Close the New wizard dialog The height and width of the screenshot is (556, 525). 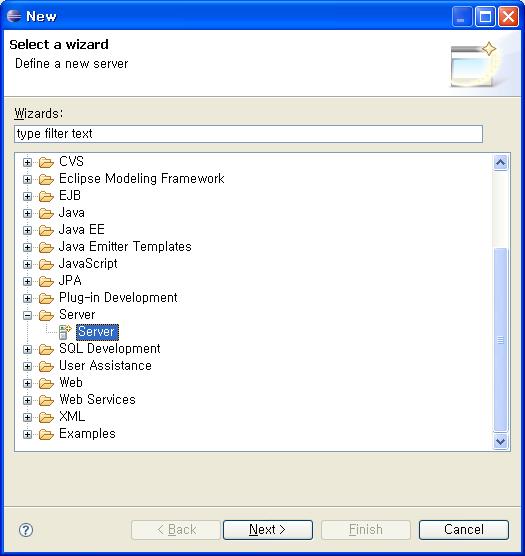click(x=508, y=16)
